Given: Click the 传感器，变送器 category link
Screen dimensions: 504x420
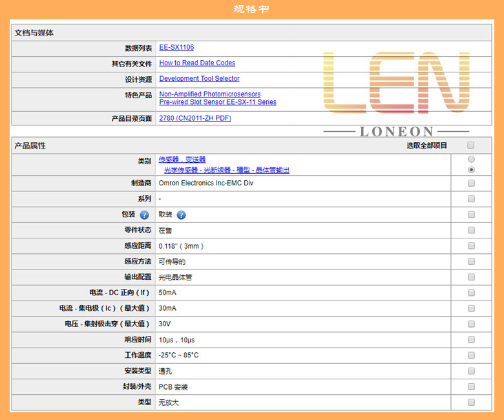Looking at the screenshot, I should [182, 160].
